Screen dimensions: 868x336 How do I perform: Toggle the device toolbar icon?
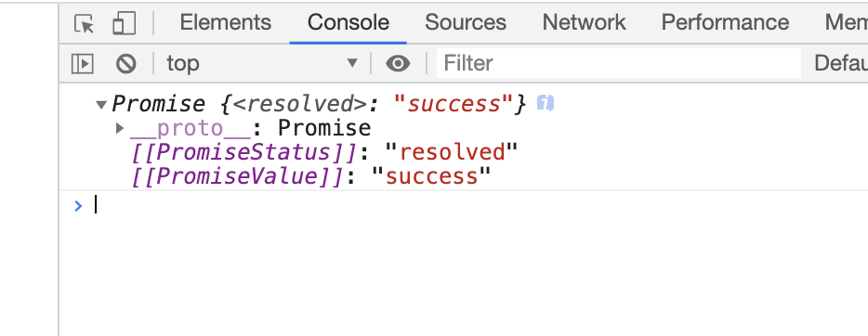pos(124,23)
